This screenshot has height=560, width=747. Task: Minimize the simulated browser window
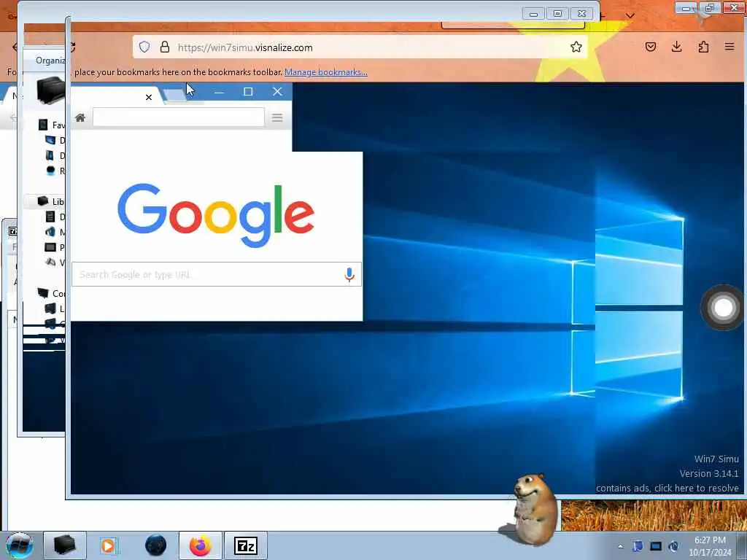tap(219, 92)
